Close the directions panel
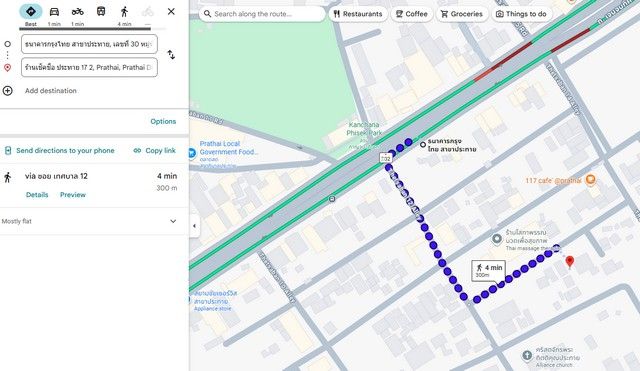Viewport: 640px width, 371px height. (x=171, y=11)
